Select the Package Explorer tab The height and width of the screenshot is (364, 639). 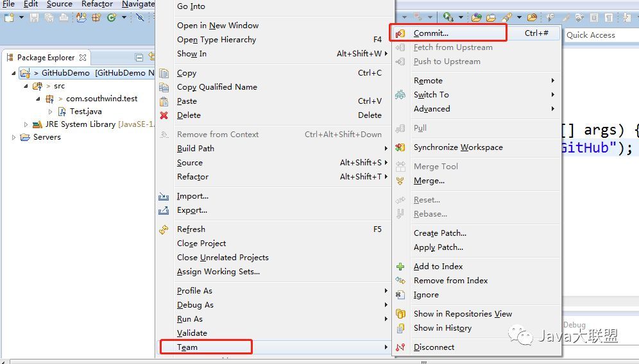click(46, 58)
